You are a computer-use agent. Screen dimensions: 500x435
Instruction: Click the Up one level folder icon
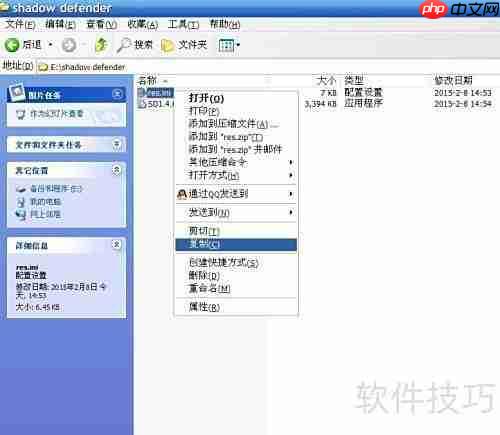pyautogui.click(x=101, y=45)
